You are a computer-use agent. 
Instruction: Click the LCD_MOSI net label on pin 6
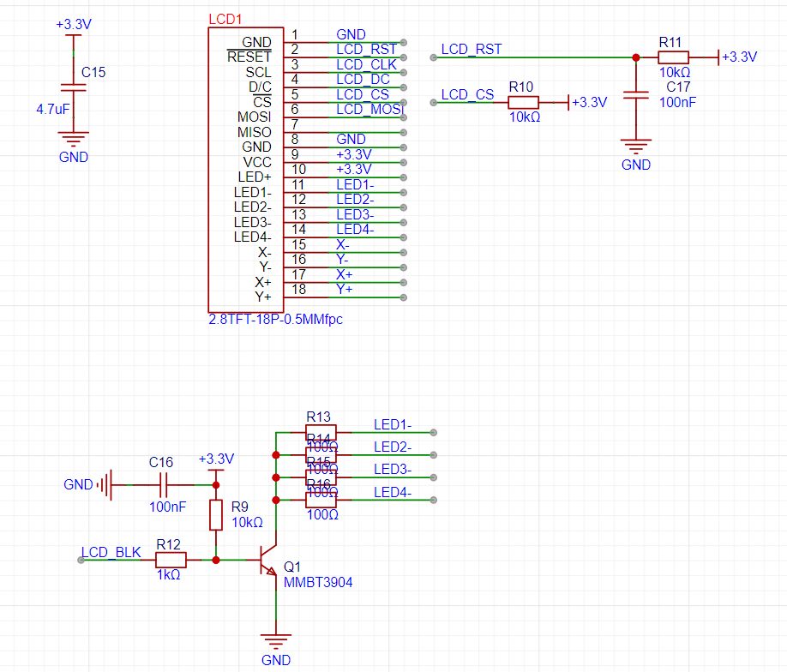[x=369, y=109]
